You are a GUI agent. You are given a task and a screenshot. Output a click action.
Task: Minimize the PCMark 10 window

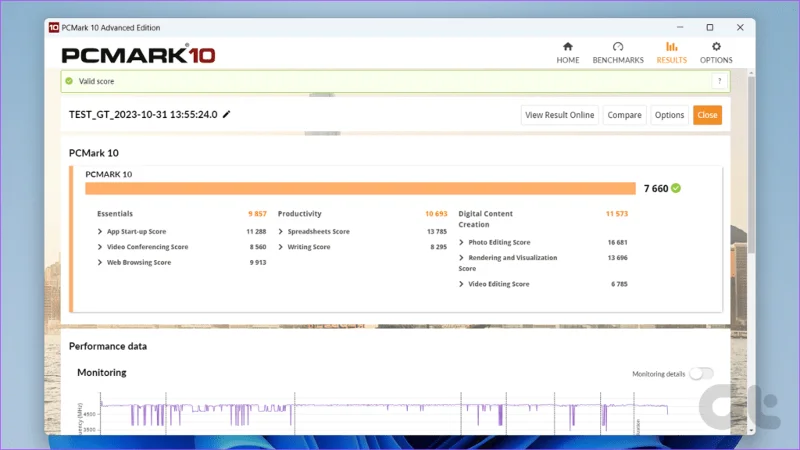click(x=680, y=28)
